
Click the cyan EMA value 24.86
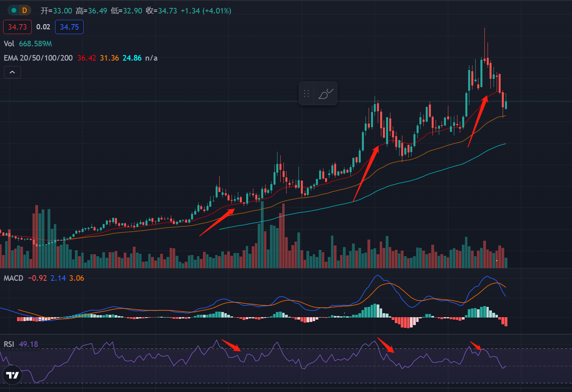(x=132, y=58)
